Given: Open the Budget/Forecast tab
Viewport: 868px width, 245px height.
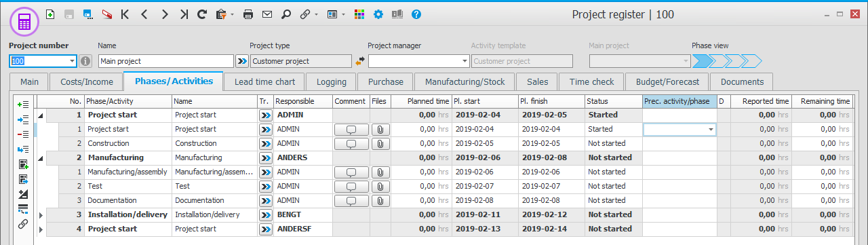Looking at the screenshot, I should click(x=667, y=82).
